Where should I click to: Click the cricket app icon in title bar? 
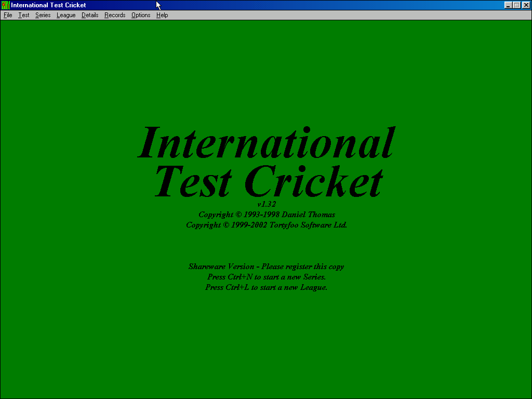click(5, 5)
